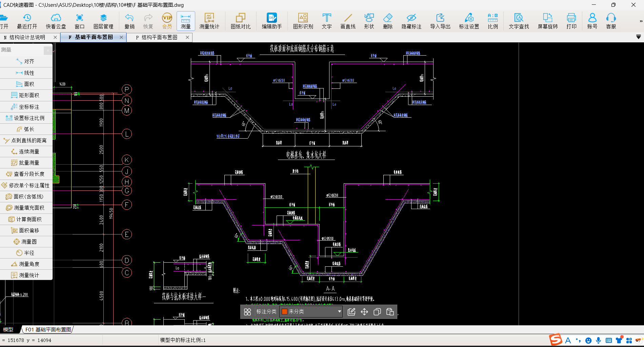The width and height of the screenshot is (644, 347).
Task: Toggle the 隐藏标注 hide annotations button
Action: coord(411,21)
